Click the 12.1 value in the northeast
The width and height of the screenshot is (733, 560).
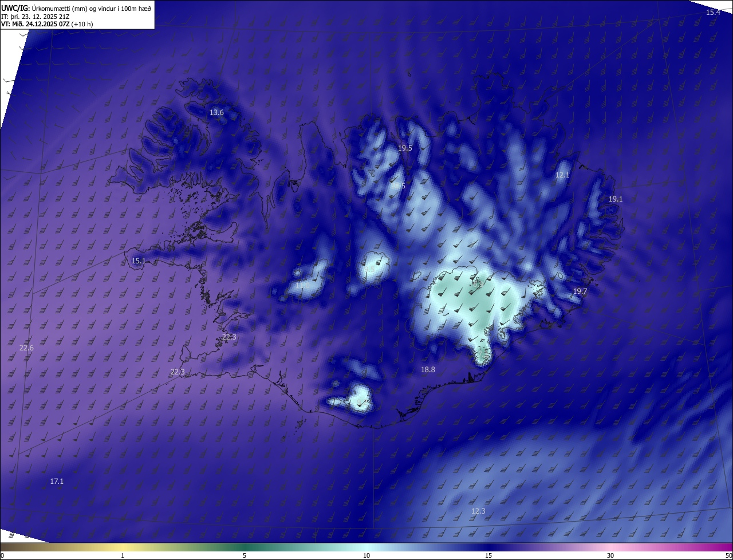pyautogui.click(x=562, y=175)
